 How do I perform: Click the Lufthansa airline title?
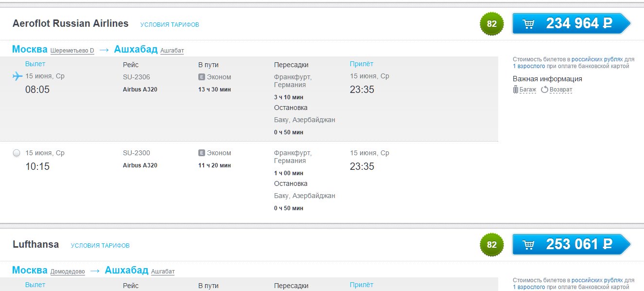tap(35, 244)
